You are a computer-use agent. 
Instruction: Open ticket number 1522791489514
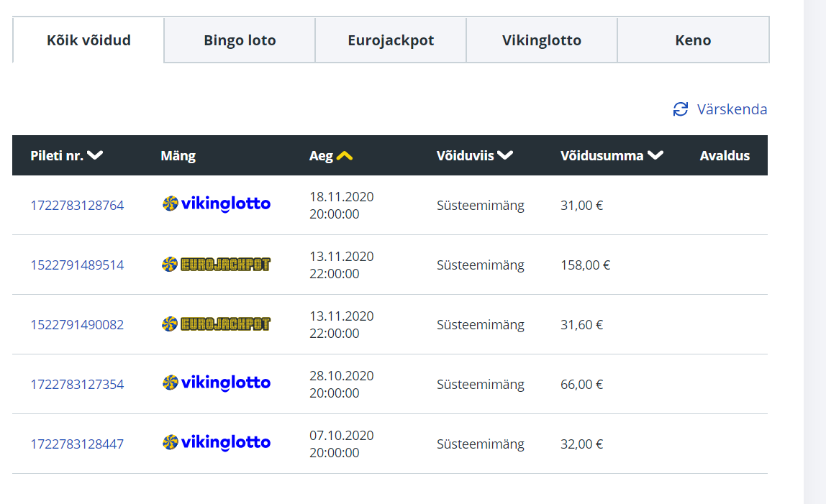pyautogui.click(x=77, y=265)
